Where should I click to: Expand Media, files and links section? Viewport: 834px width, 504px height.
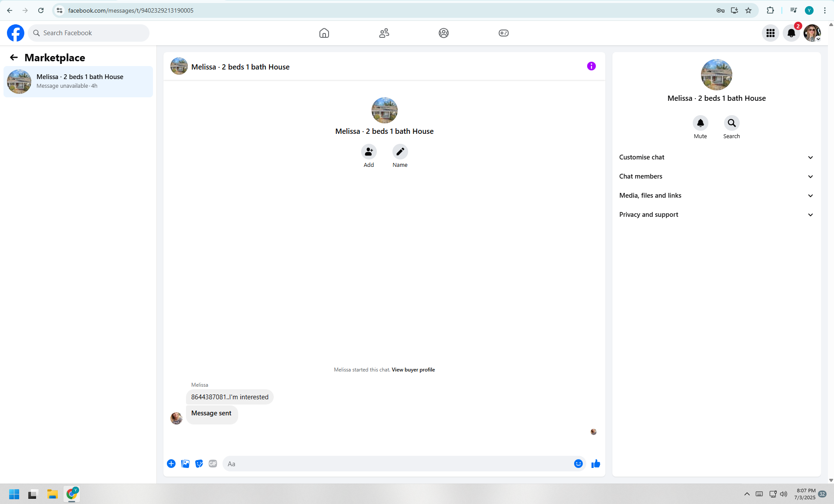pos(716,196)
